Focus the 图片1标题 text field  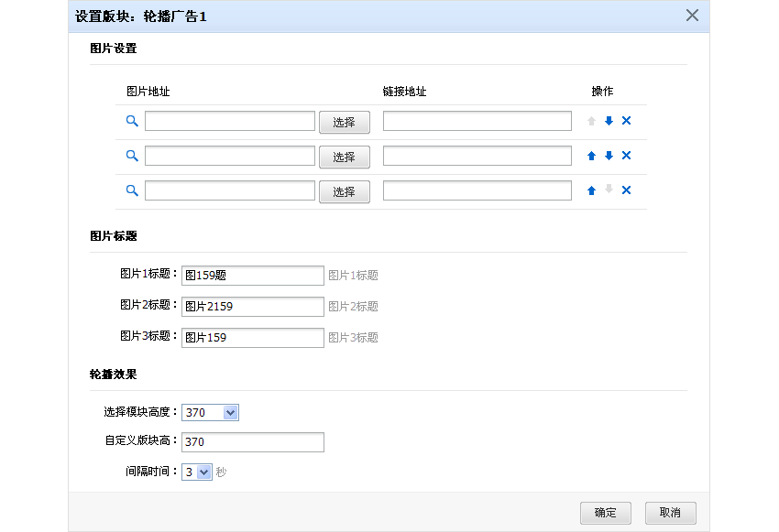pos(252,275)
